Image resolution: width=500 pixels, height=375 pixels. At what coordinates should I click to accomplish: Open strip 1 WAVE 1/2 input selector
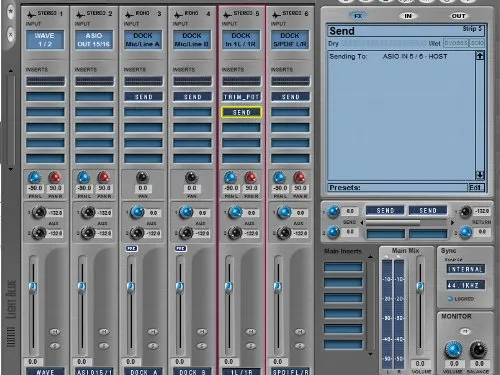click(45, 40)
